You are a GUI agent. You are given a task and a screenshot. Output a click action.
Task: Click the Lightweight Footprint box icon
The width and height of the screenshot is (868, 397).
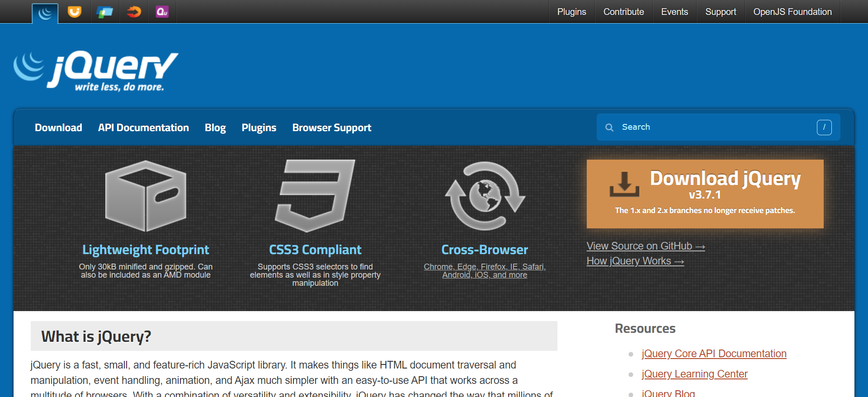pos(146,196)
